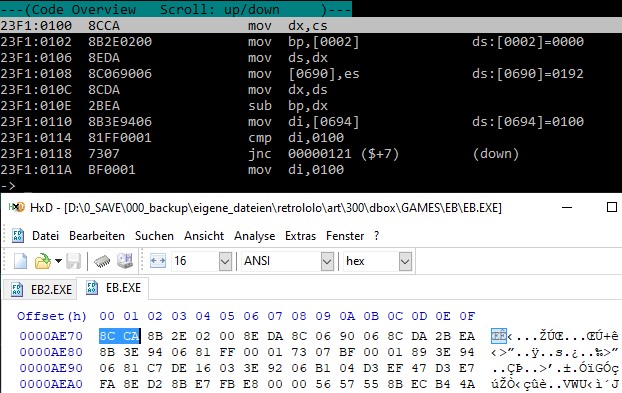
Task: Click the ds:[0002]=0000 value
Action: pos(528,42)
